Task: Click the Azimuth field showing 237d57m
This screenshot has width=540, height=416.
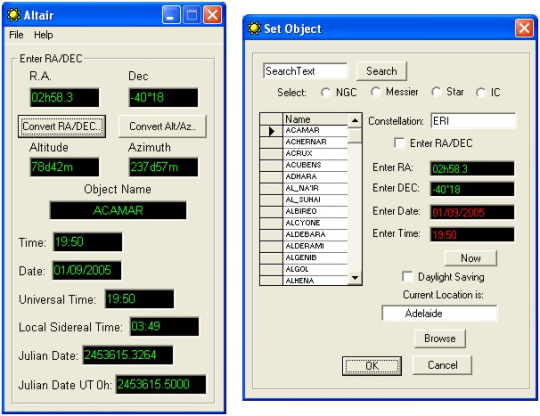Action: [164, 167]
